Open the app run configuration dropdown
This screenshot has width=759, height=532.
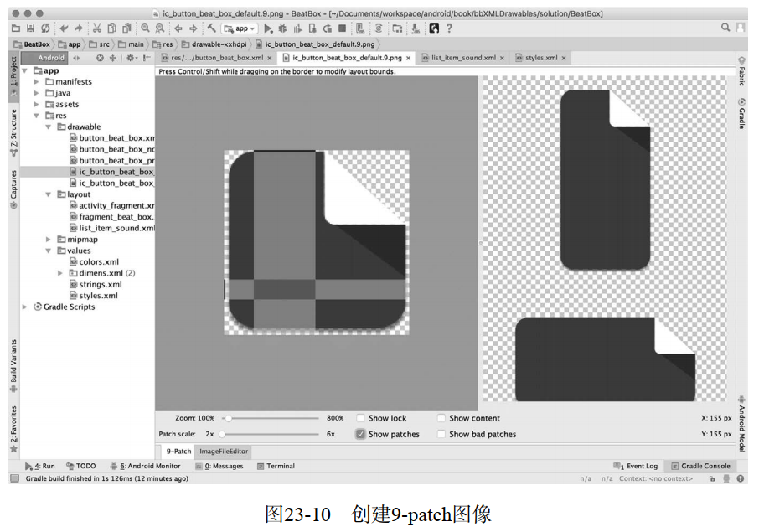pos(240,28)
